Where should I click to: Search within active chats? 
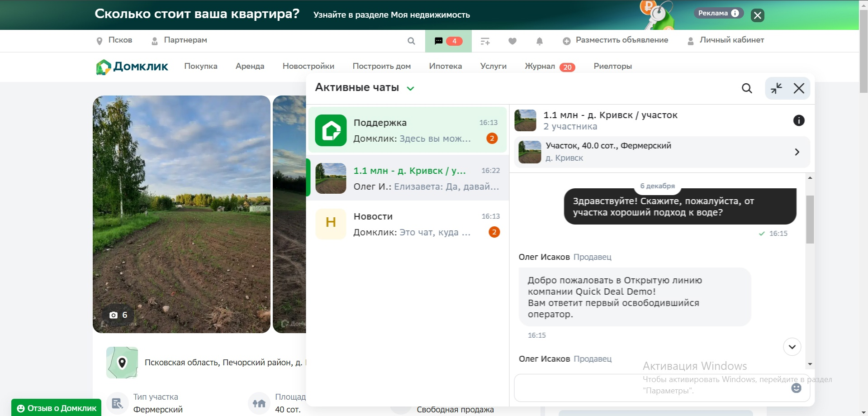pyautogui.click(x=747, y=88)
